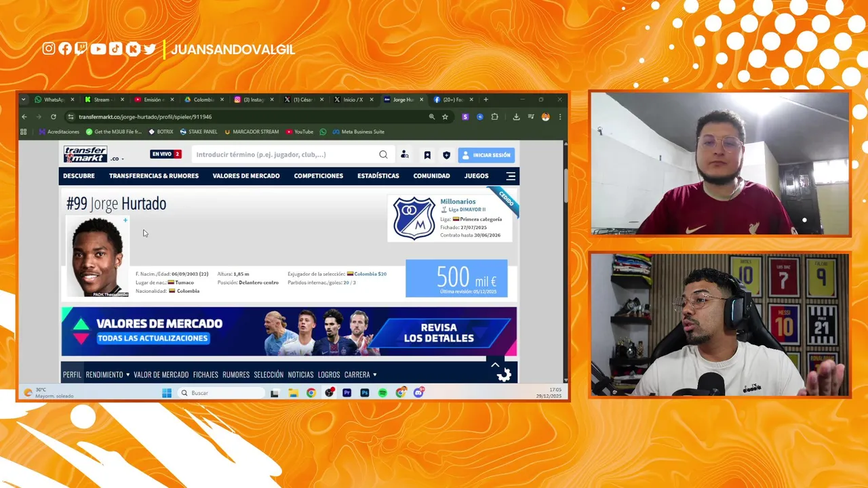Screen dimensions: 868x488
Task: Click the user search icon beside search box
Action: click(405, 155)
